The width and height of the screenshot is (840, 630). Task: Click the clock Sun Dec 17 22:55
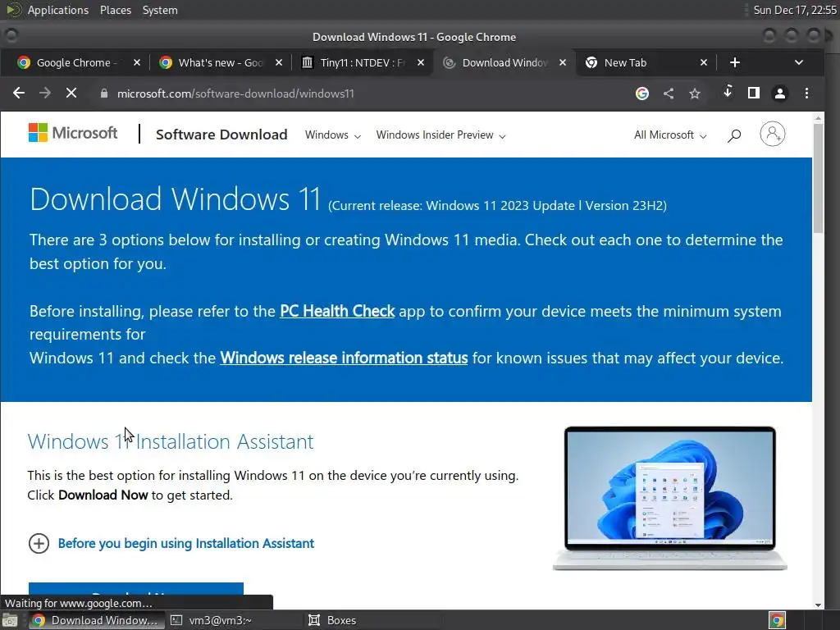(795, 10)
